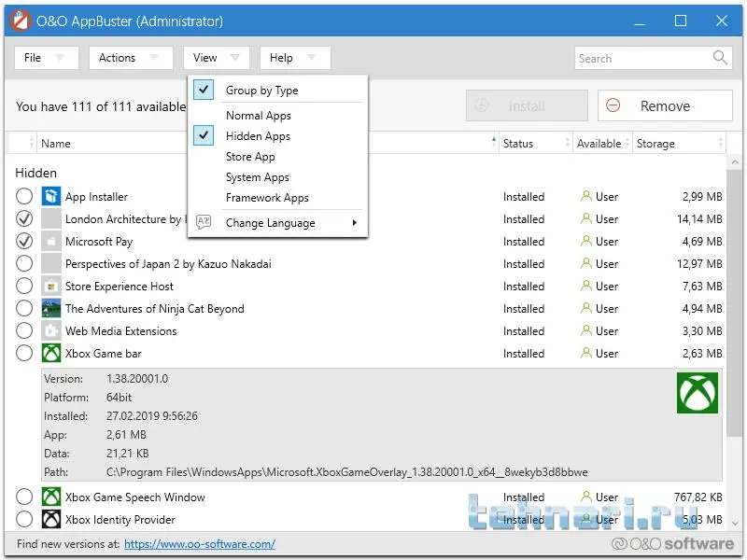Click the London Architecture app icon placeholder
Viewport: 747px width, 560px height.
click(x=51, y=218)
